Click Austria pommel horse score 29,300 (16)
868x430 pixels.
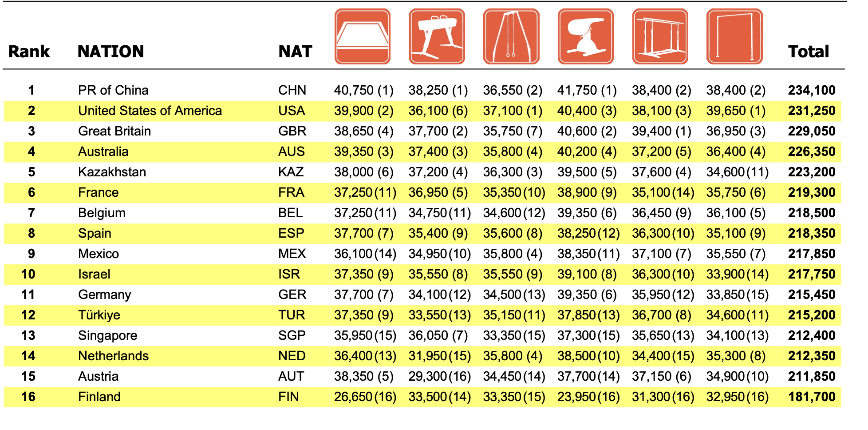(x=440, y=376)
